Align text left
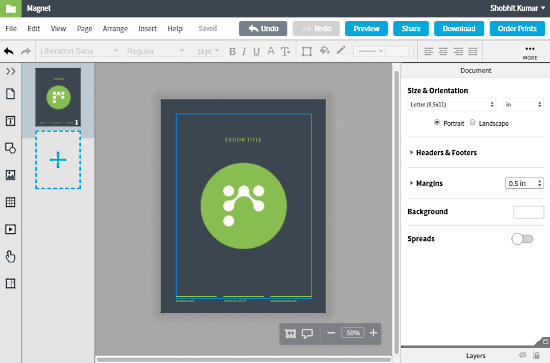Image resolution: width=550 pixels, height=363 pixels. click(x=428, y=52)
